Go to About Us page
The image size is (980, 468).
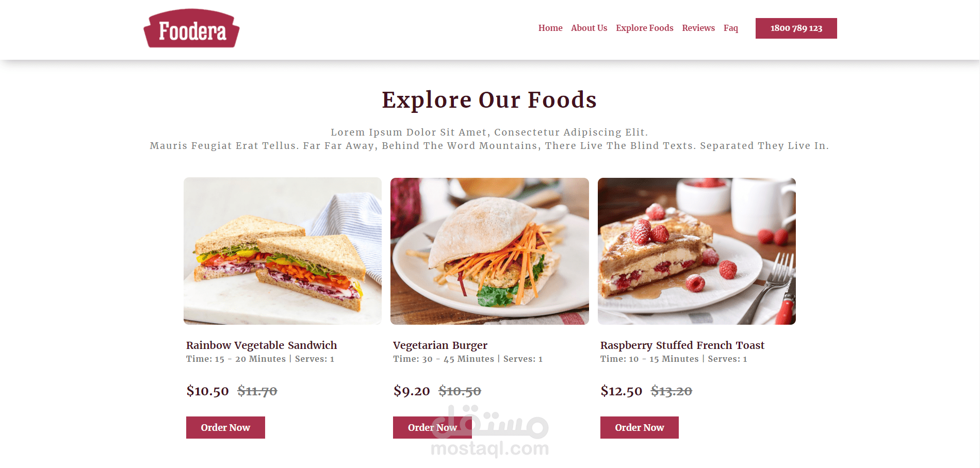click(589, 28)
